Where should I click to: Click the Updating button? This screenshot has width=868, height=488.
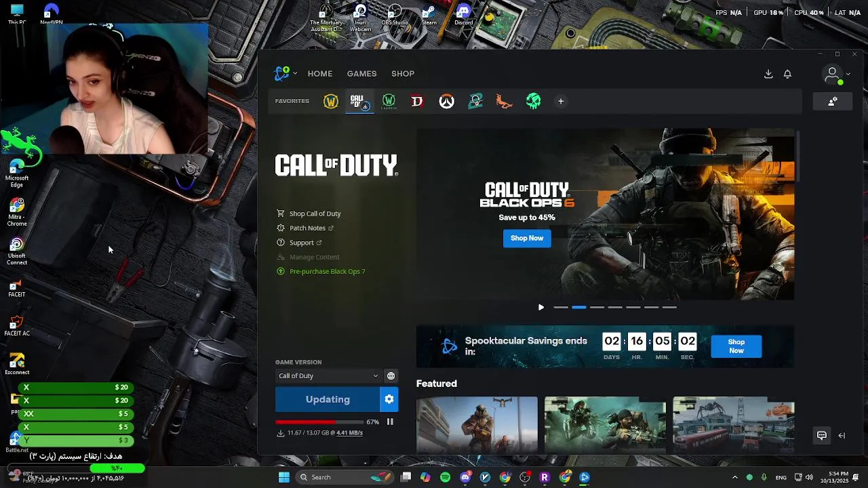coord(328,399)
